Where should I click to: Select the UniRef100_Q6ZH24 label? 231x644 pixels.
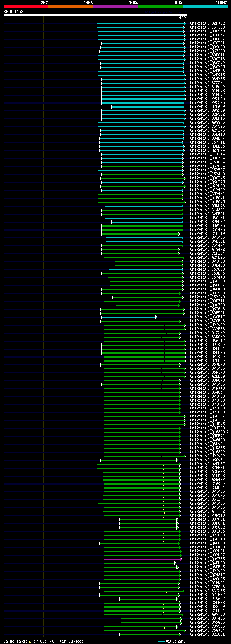tap(208, 166)
